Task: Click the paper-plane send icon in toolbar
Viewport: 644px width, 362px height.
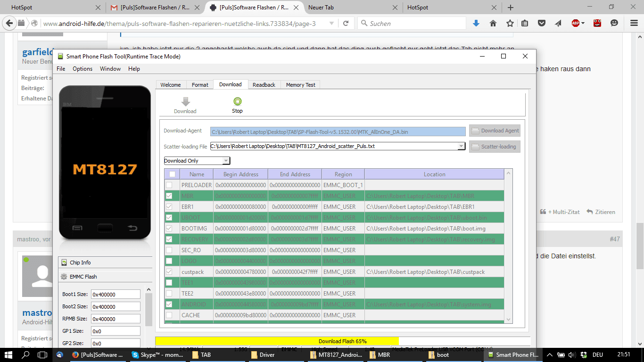Action: click(558, 23)
